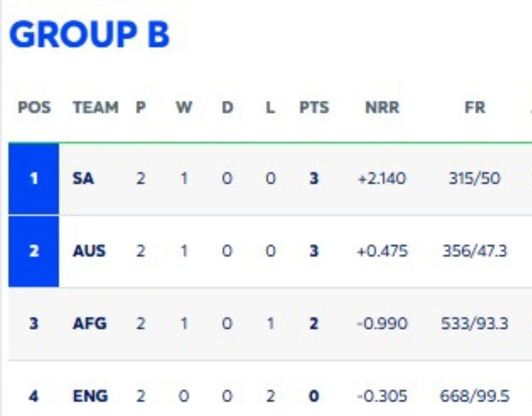The height and width of the screenshot is (416, 532).
Task: Click position 1 blue badge
Action: click(34, 179)
